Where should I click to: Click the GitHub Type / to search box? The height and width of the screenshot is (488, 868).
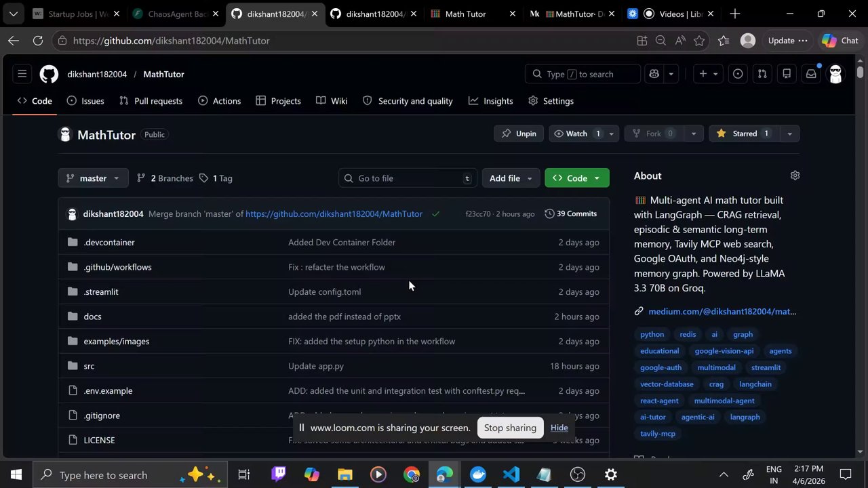pyautogui.click(x=583, y=74)
